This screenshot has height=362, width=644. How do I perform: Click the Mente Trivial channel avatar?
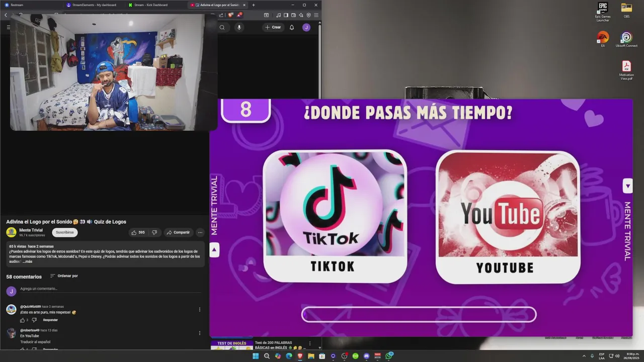point(11,232)
